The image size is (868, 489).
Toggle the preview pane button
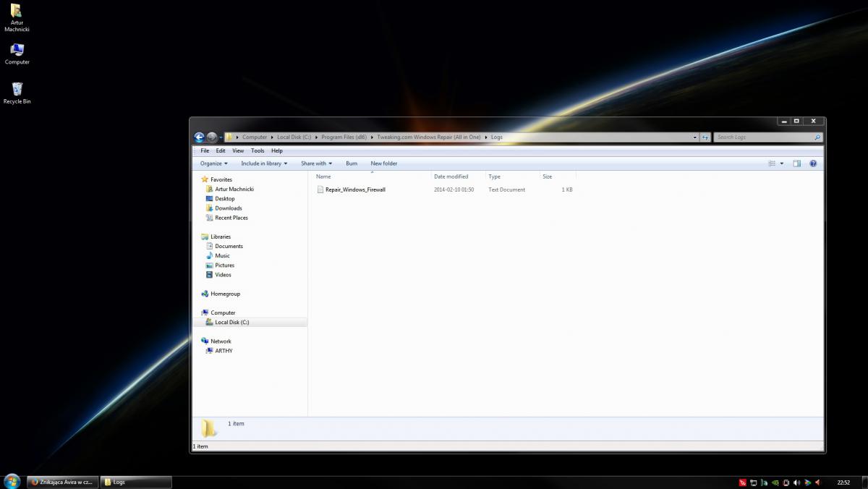(797, 163)
